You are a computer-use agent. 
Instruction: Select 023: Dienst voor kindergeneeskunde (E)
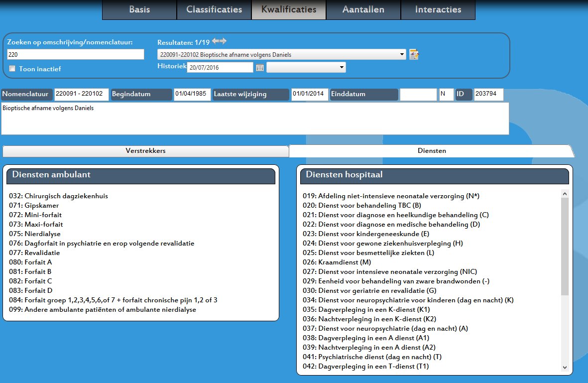point(366,234)
